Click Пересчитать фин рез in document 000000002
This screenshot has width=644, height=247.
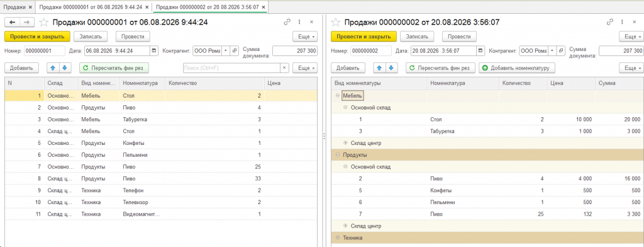pos(441,68)
